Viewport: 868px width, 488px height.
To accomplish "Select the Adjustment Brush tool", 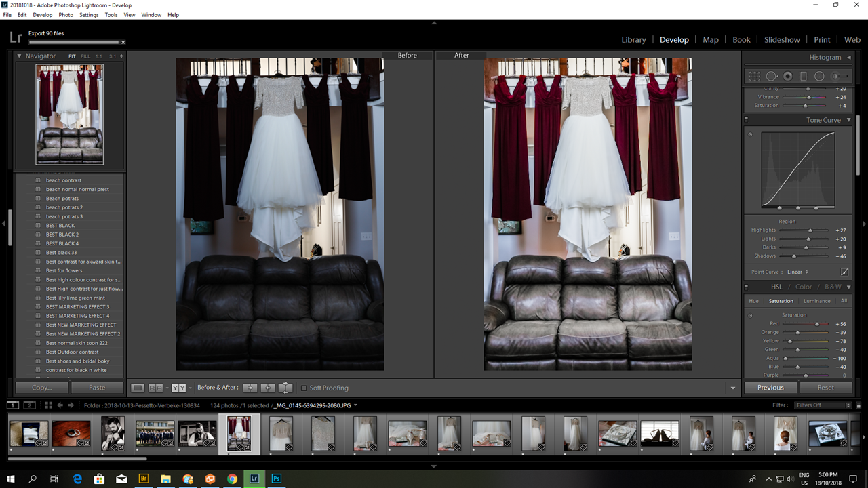I will (x=840, y=77).
